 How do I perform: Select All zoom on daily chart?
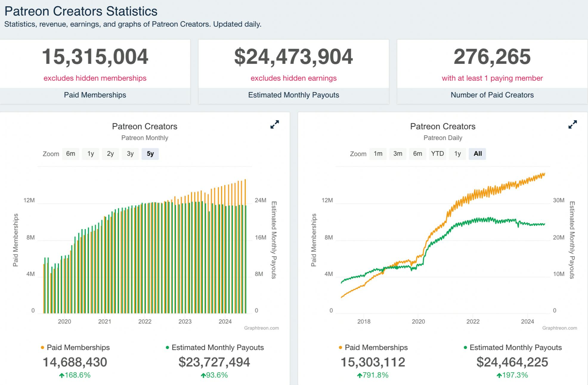coord(477,154)
